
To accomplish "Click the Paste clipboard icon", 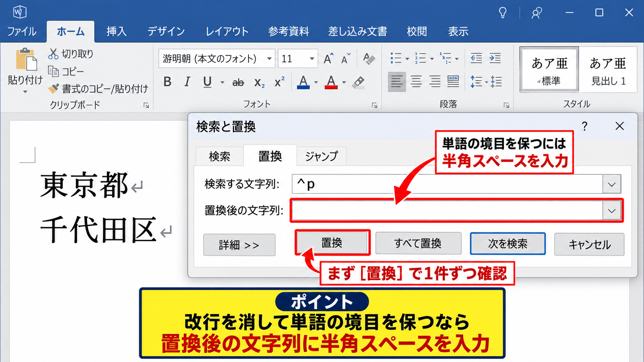I will pos(26,60).
